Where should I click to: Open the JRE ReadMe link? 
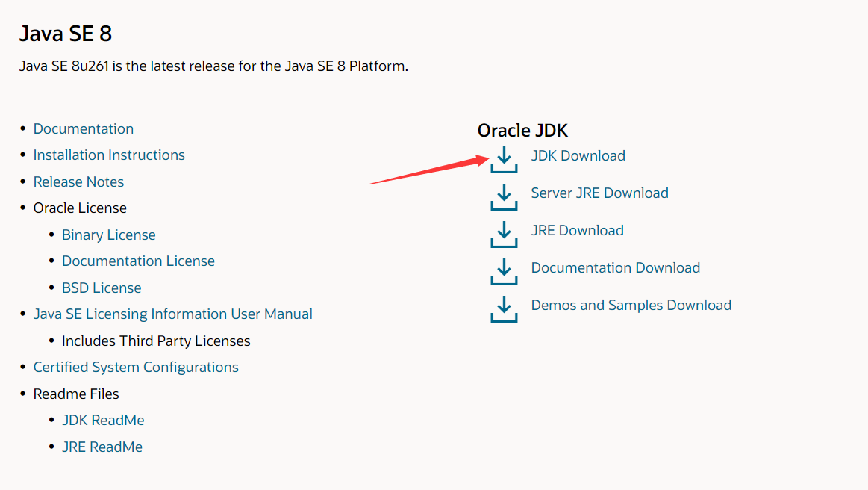pyautogui.click(x=102, y=447)
